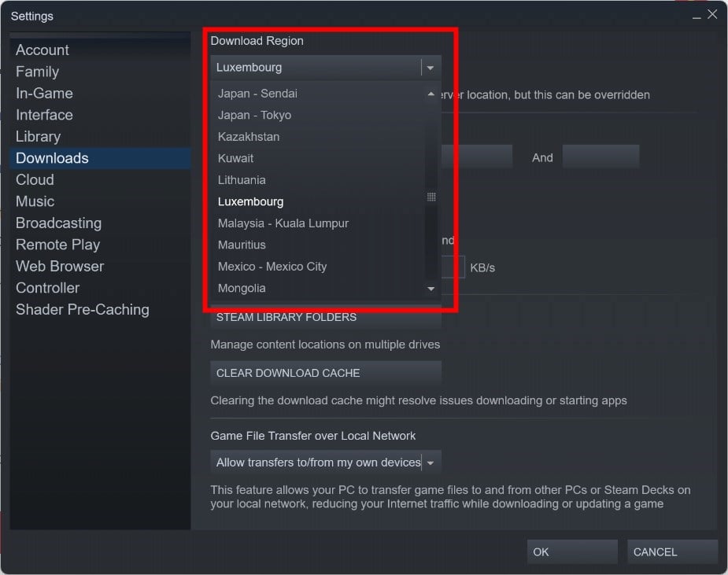Click the dropdown list scroll-up arrow

coord(431,94)
